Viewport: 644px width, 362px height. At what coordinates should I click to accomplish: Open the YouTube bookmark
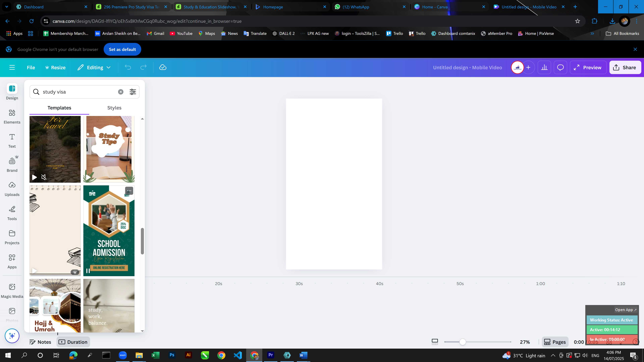(x=181, y=34)
